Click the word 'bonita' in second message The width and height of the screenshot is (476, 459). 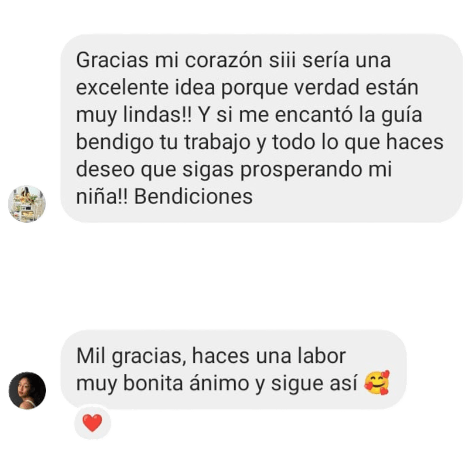pos(153,383)
